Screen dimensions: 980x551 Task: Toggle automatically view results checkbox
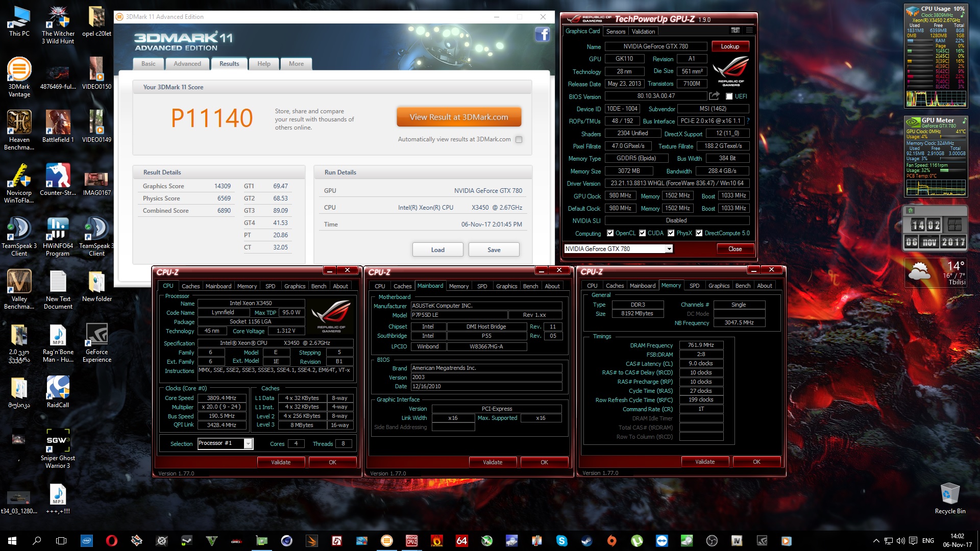click(519, 139)
